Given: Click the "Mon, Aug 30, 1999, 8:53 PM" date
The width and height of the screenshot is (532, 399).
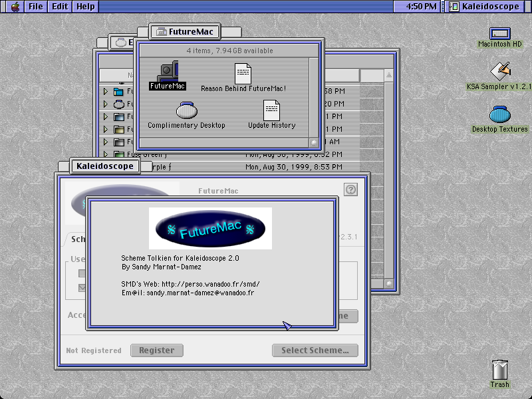Looking at the screenshot, I should click(x=294, y=167).
